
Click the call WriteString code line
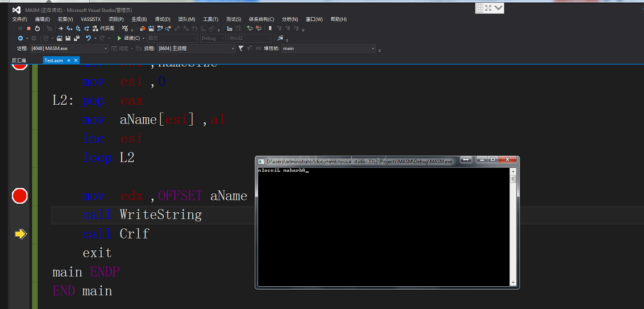[x=142, y=215]
